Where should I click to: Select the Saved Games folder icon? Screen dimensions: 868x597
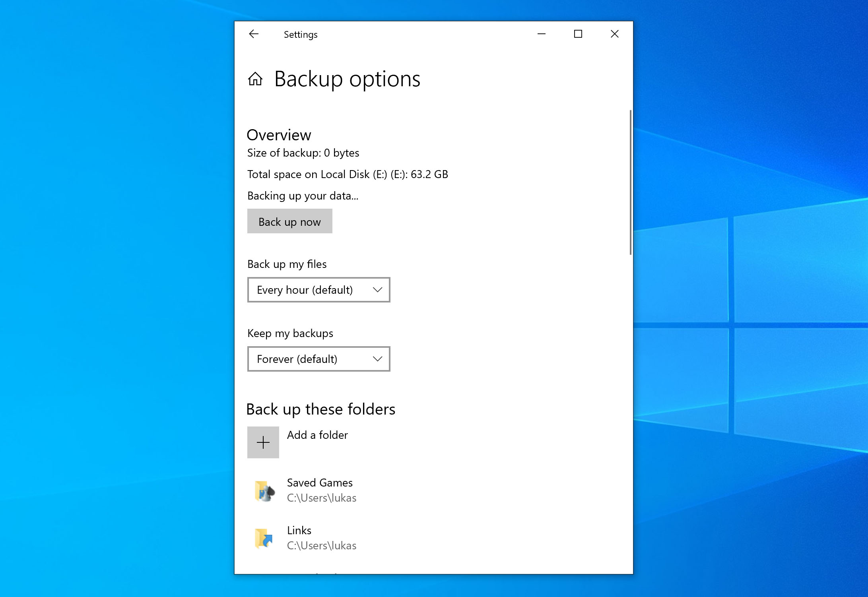[264, 491]
